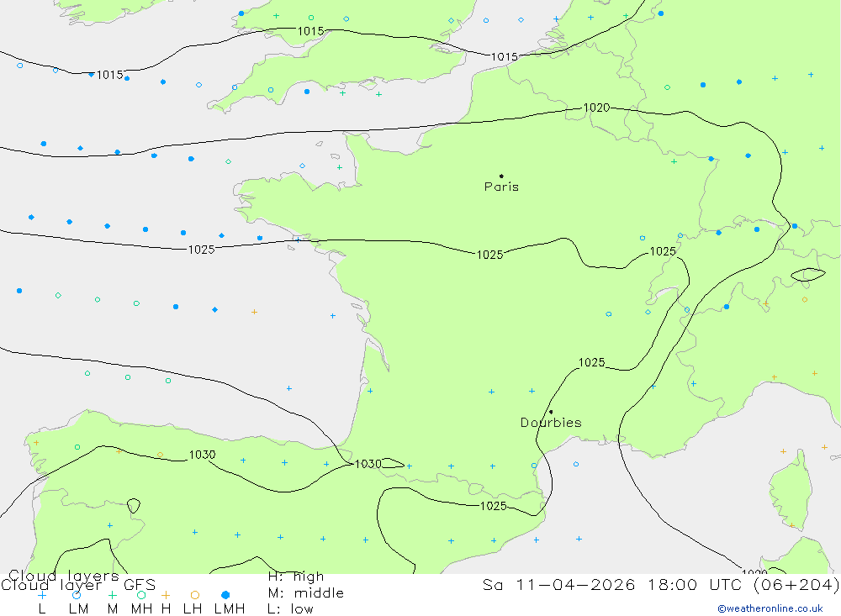The image size is (841, 616).
Task: Click the orange plus H legend symbol
Action: (166, 595)
